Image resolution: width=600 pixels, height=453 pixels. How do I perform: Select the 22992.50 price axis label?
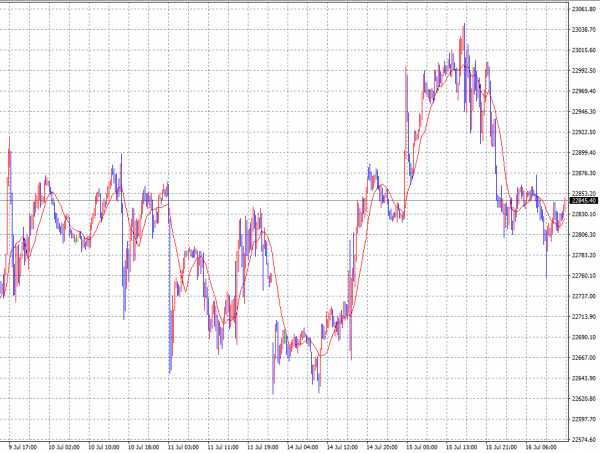(584, 71)
